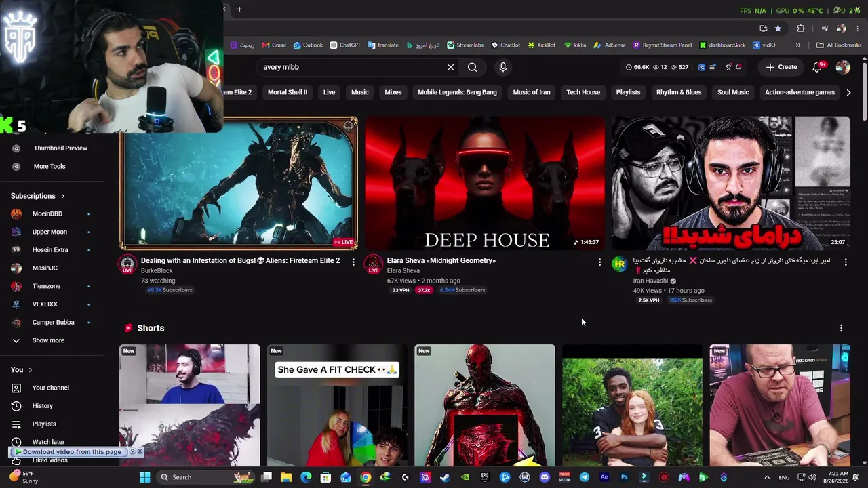The width and height of the screenshot is (868, 488).
Task: Open the Upper Moon subscription
Action: [x=51, y=232]
